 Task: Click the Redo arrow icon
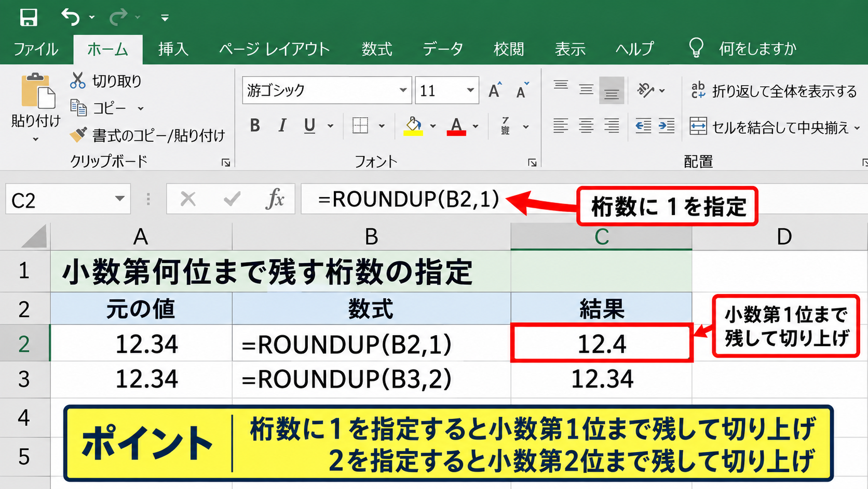click(x=118, y=17)
